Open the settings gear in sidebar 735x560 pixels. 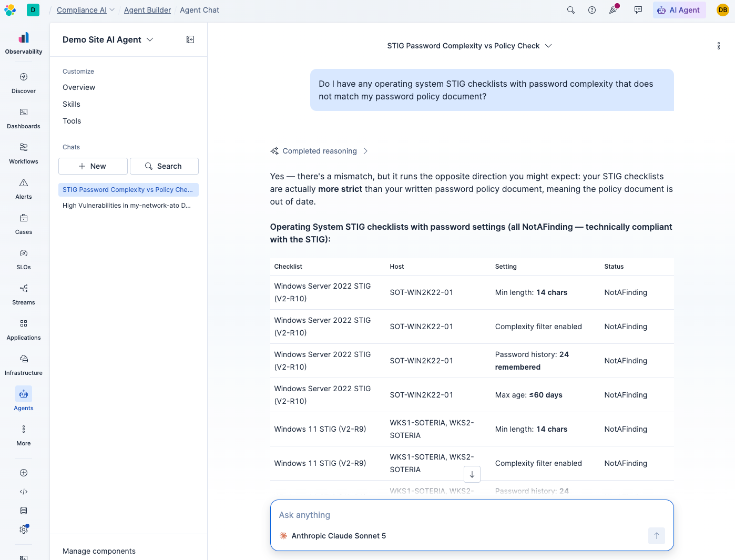point(24,530)
